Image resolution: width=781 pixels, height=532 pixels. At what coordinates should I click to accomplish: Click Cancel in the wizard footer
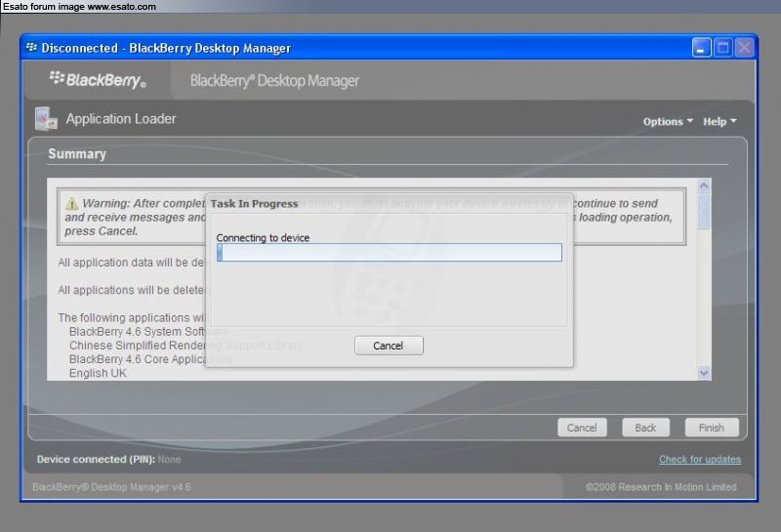click(x=582, y=428)
